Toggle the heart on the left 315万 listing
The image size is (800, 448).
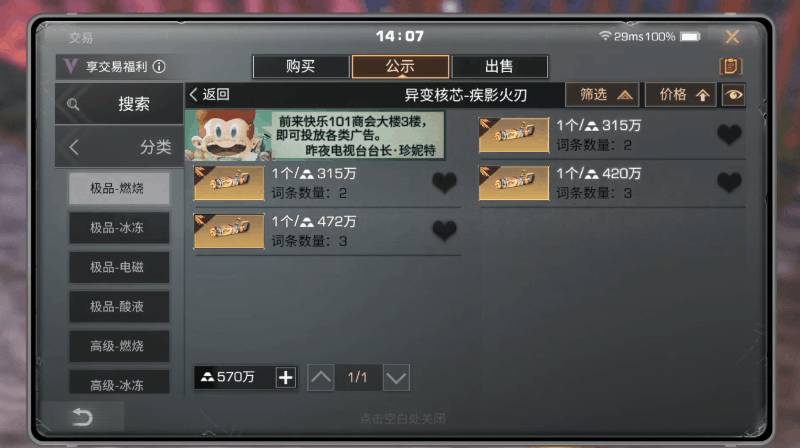coord(444,182)
